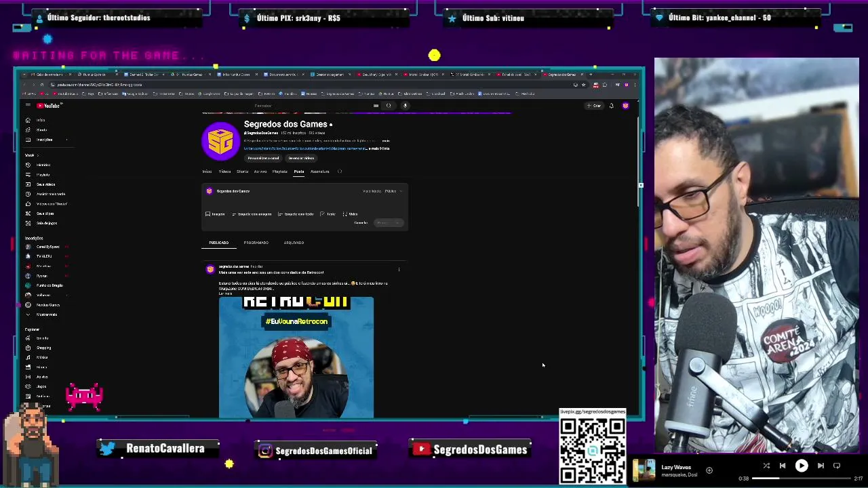Expand the Você section
The width and height of the screenshot is (868, 488).
click(31, 155)
